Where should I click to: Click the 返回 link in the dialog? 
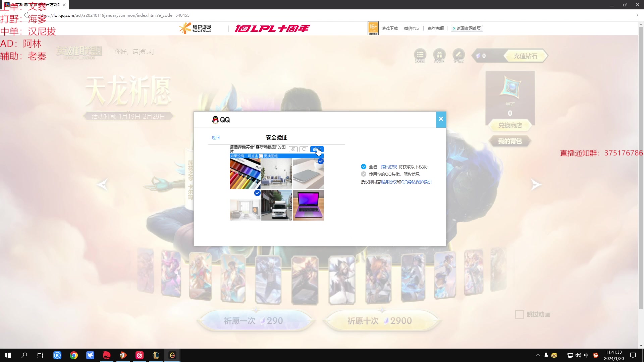tap(215, 138)
